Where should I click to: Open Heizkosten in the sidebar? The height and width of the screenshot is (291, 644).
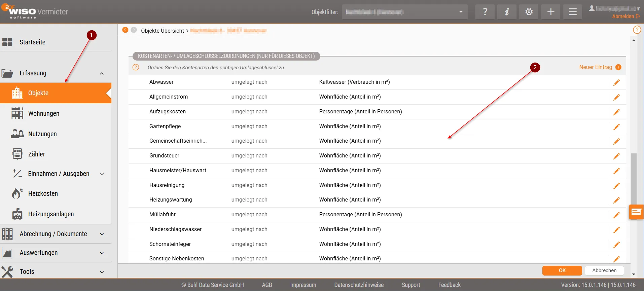pyautogui.click(x=43, y=194)
